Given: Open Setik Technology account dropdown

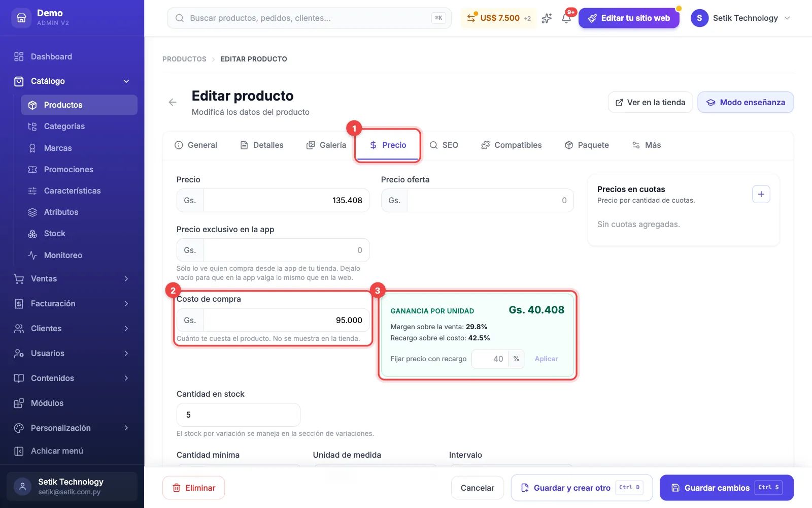Looking at the screenshot, I should [740, 18].
